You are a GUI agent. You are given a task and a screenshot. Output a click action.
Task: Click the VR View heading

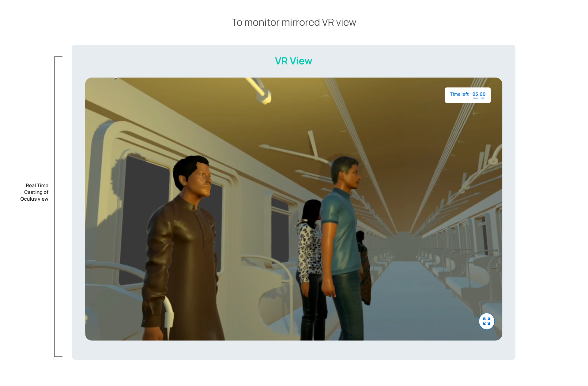293,61
